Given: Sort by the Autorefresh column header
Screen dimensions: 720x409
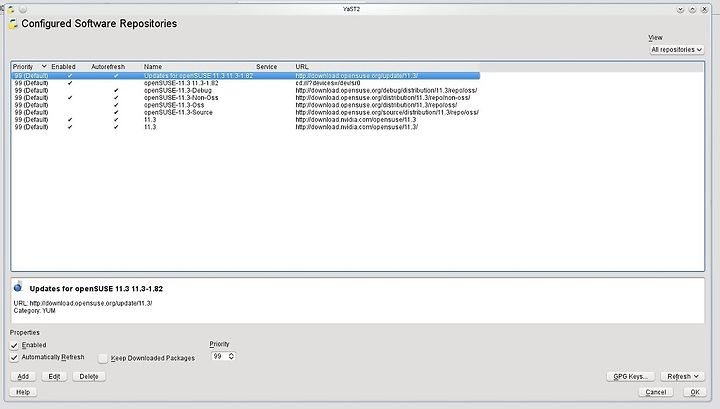Looking at the screenshot, I should coord(108,67).
